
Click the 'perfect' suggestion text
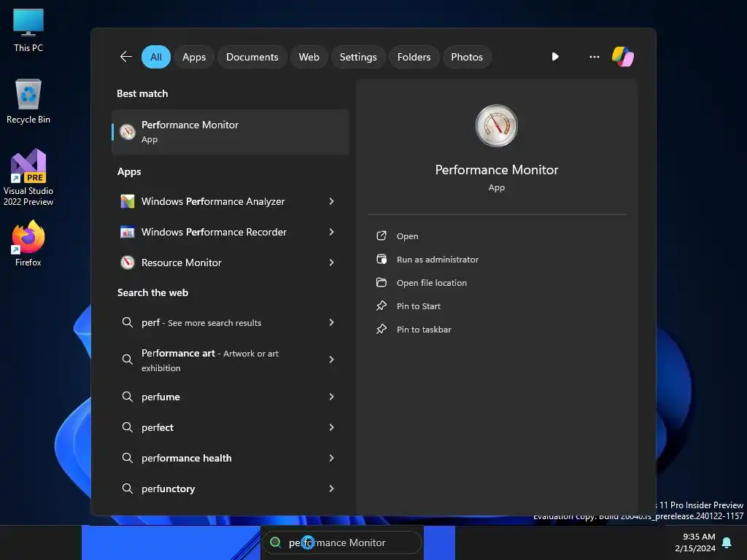click(158, 427)
